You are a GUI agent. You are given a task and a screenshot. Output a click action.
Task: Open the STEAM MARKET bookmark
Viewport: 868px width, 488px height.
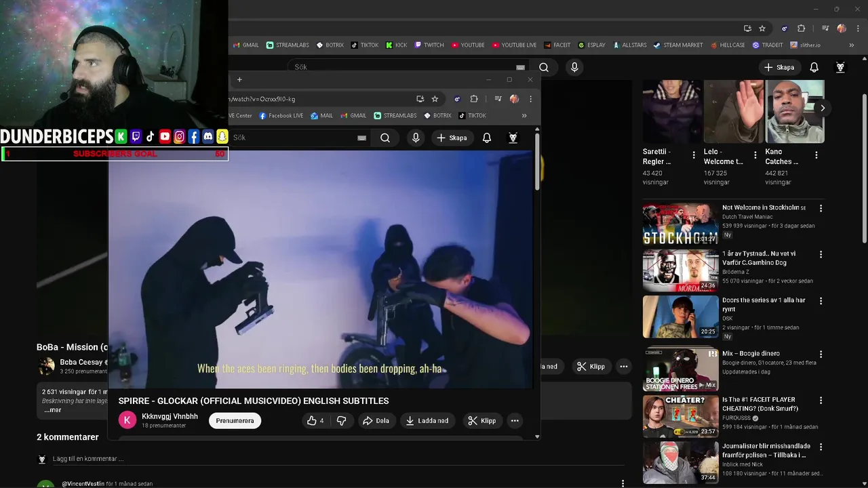pyautogui.click(x=678, y=45)
